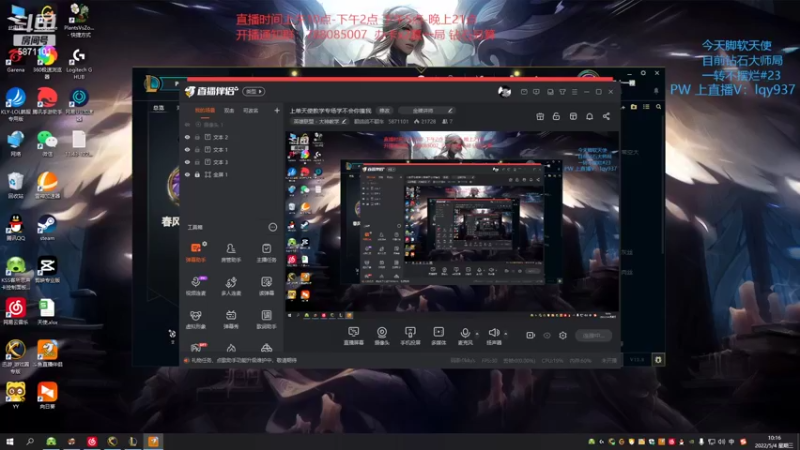The height and width of the screenshot is (450, 800).
Task: Click the speaker (扬声器) icon
Action: 493,333
